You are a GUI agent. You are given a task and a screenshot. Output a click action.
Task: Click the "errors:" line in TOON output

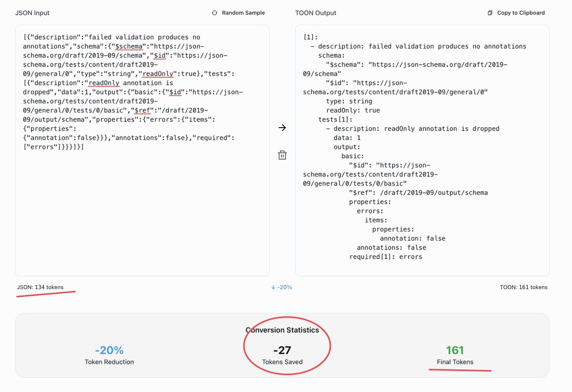pyautogui.click(x=370, y=211)
